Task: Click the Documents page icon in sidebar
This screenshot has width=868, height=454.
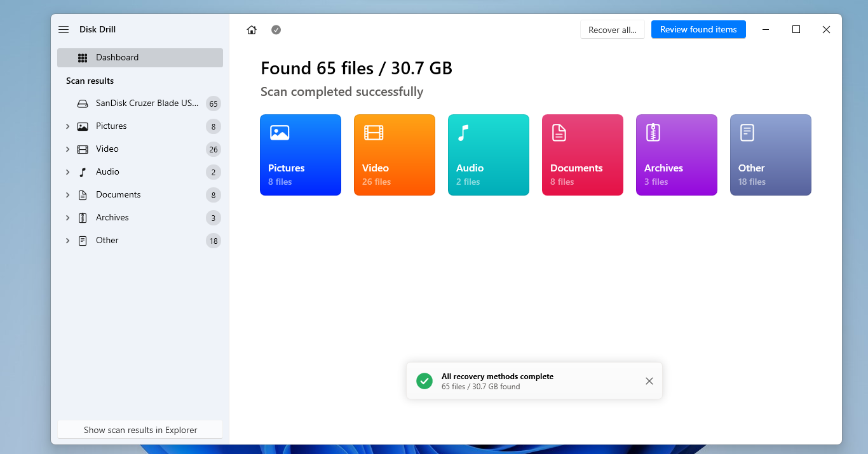Action: (x=83, y=195)
